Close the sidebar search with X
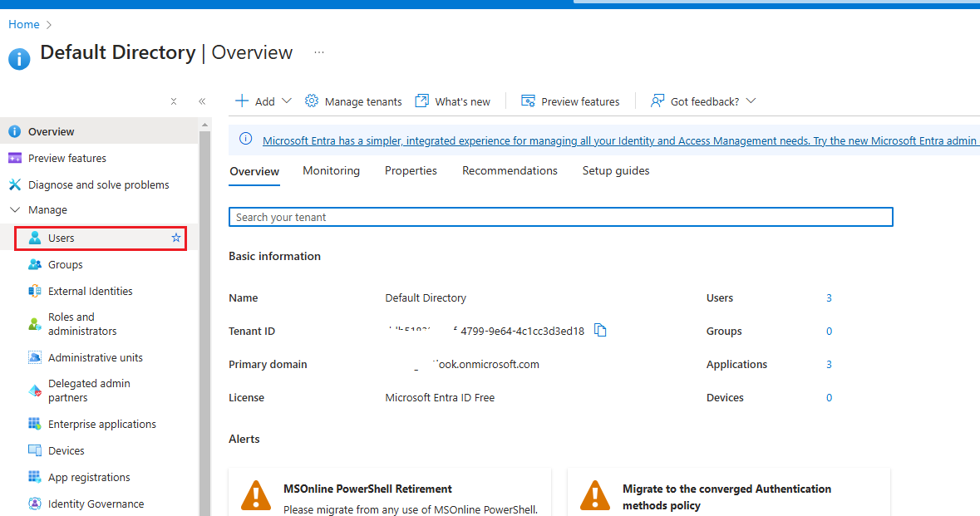980x516 pixels. tap(174, 101)
